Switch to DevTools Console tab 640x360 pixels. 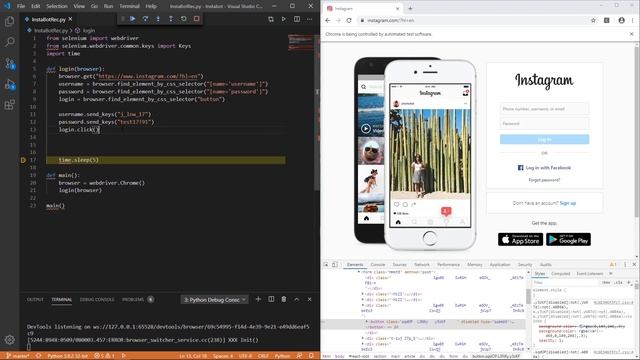[x=378, y=264]
